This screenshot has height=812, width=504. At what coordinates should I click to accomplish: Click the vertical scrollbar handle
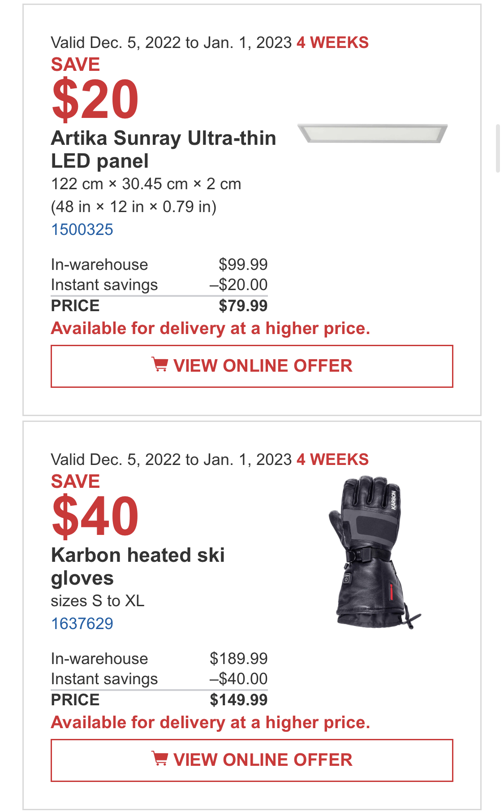click(x=497, y=149)
